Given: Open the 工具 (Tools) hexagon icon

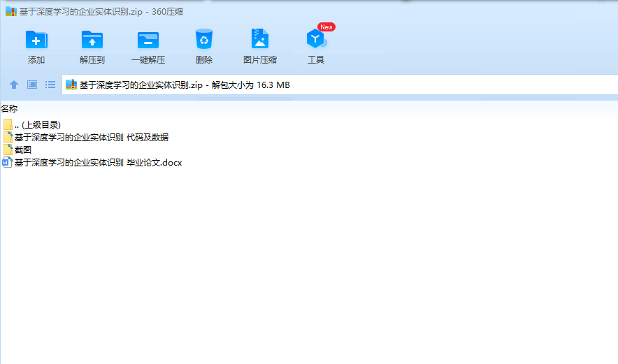Looking at the screenshot, I should (316, 38).
